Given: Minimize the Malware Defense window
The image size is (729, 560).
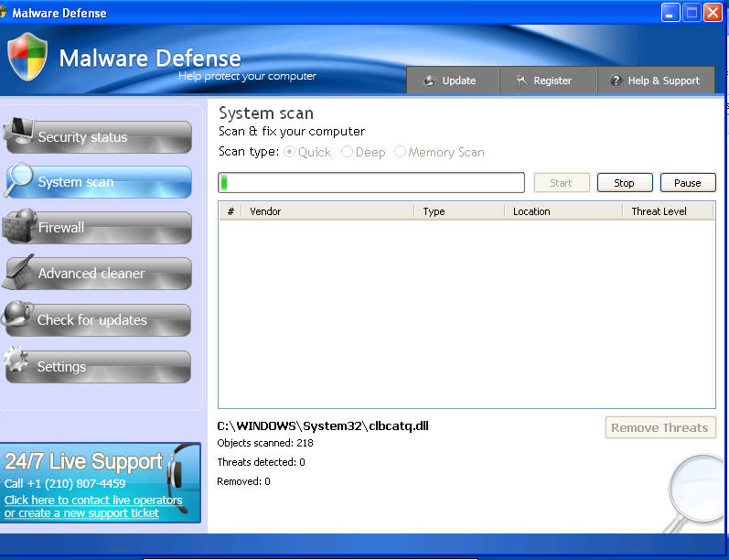Looking at the screenshot, I should tap(670, 13).
